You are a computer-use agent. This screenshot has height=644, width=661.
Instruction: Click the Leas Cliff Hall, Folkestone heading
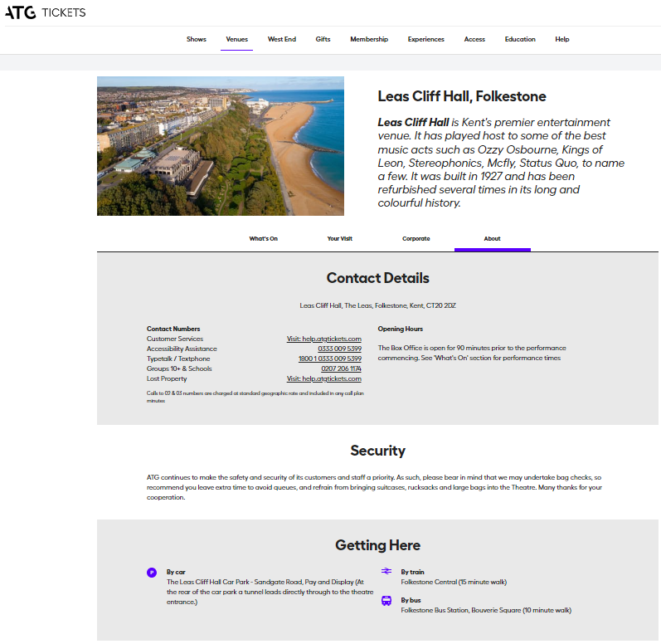(x=462, y=96)
